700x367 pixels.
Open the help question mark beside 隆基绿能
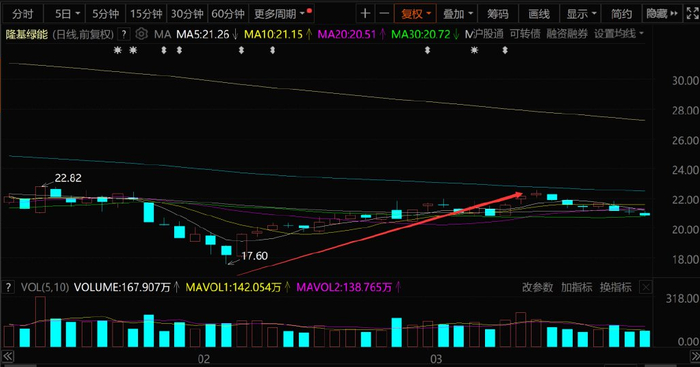pos(124,34)
